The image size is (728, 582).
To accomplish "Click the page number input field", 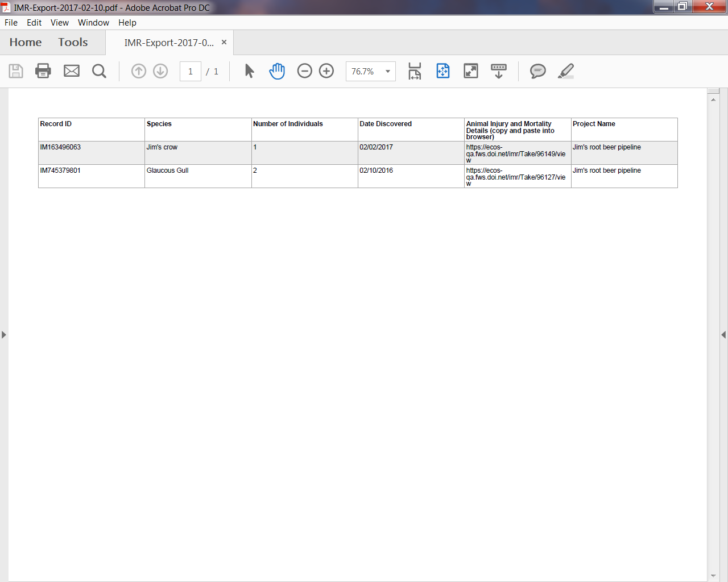I will [191, 72].
